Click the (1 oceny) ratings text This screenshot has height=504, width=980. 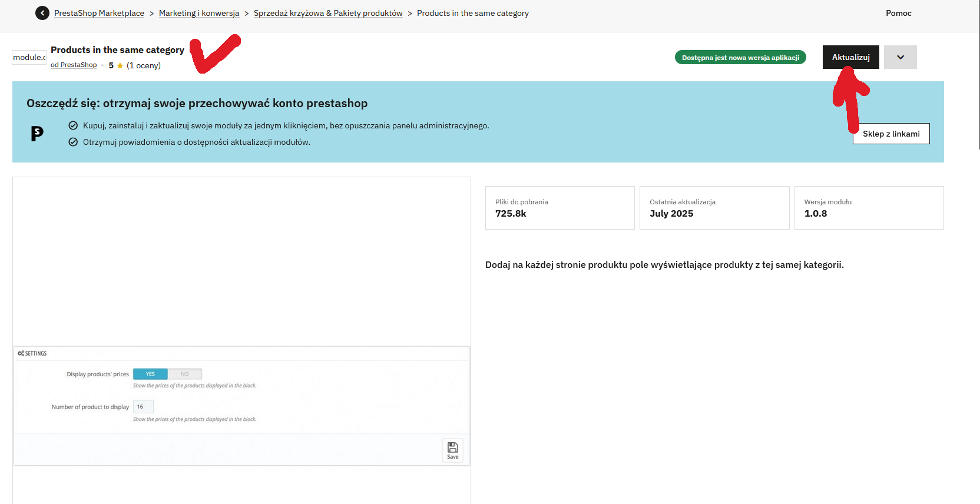(144, 65)
